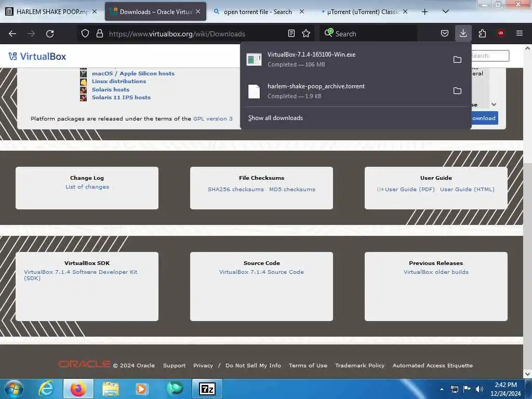
Task: Click the Oracle logo in footer
Action: [84, 364]
